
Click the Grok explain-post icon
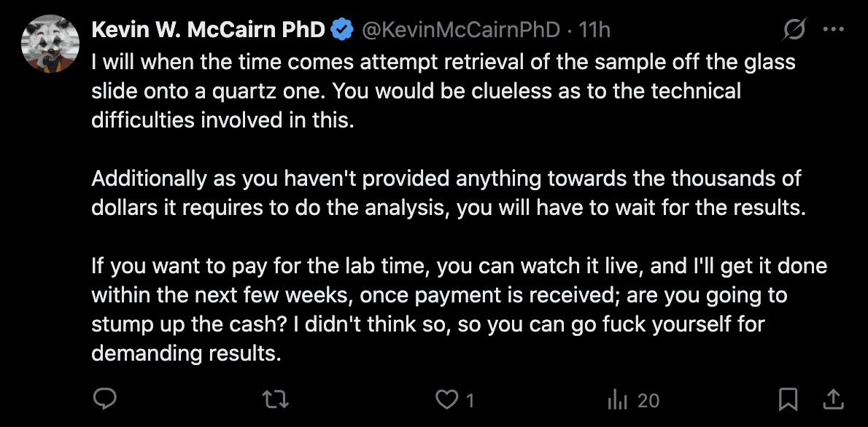[794, 30]
